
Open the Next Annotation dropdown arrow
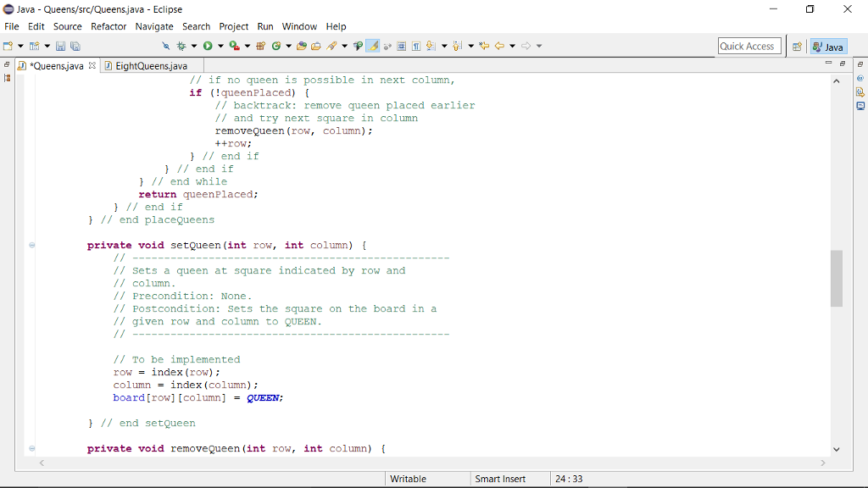[444, 46]
